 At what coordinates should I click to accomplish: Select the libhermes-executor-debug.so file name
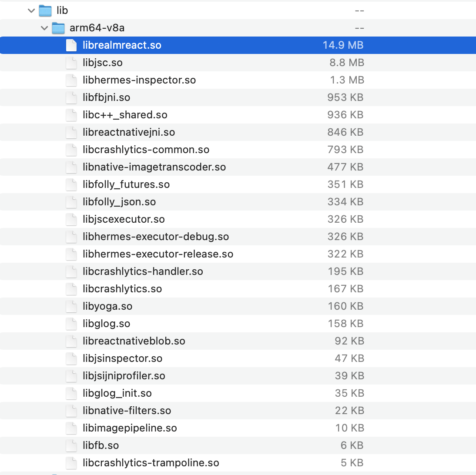[156, 237]
